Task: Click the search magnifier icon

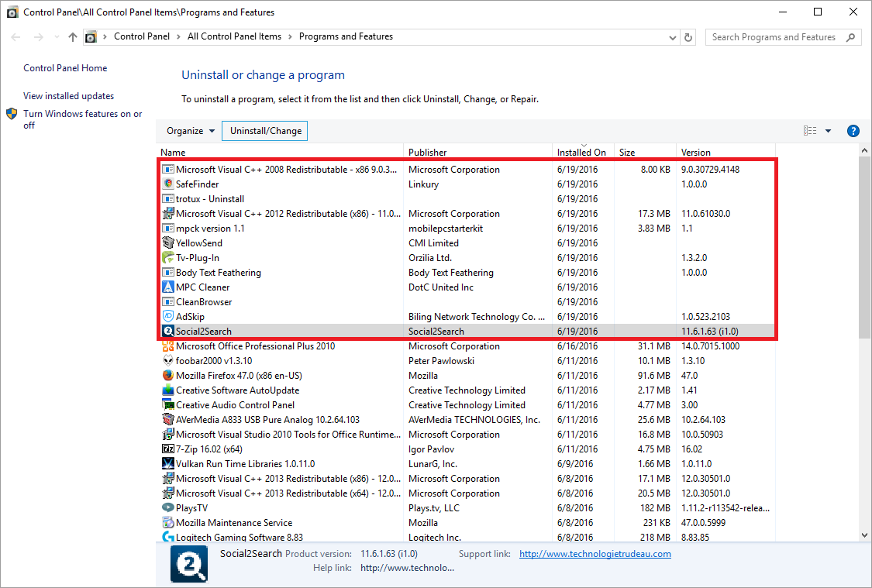Action: click(850, 37)
